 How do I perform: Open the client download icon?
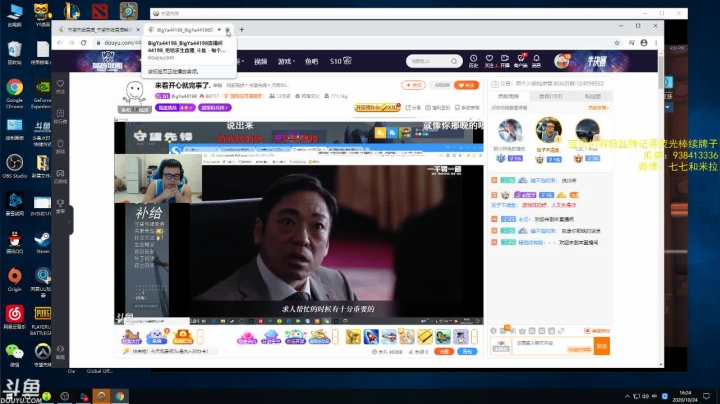pos(521,59)
